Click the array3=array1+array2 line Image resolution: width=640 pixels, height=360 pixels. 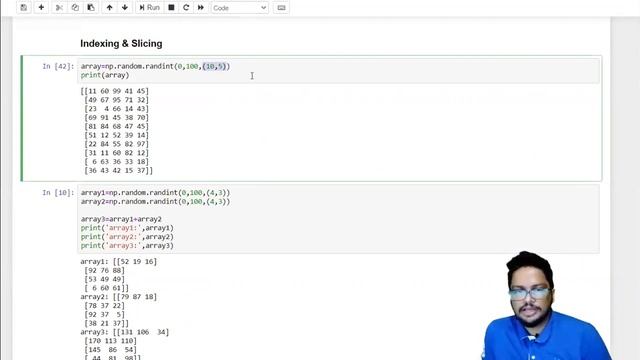coord(121,219)
